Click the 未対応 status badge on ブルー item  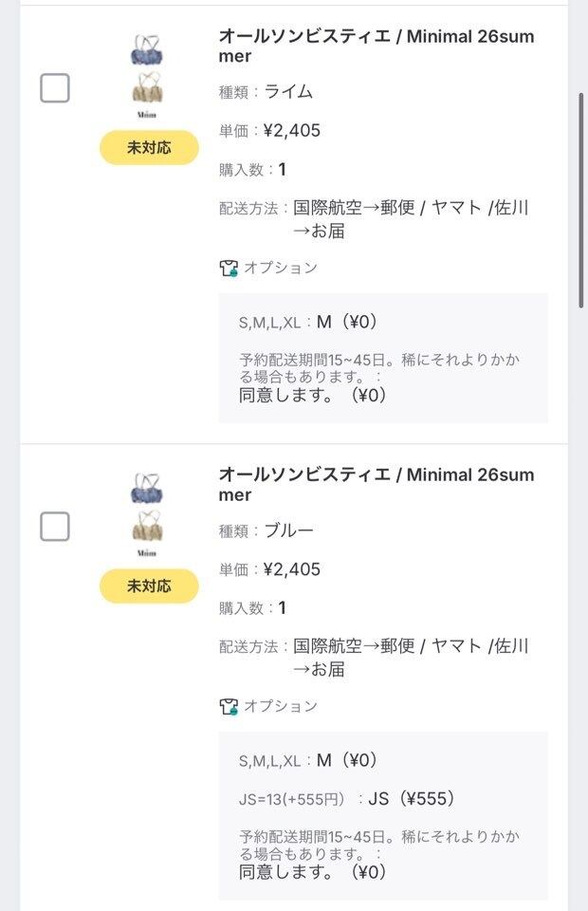[x=149, y=586]
